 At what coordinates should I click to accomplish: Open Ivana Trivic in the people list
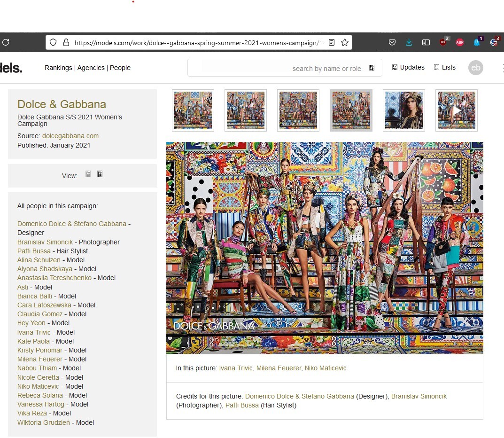pyautogui.click(x=34, y=333)
